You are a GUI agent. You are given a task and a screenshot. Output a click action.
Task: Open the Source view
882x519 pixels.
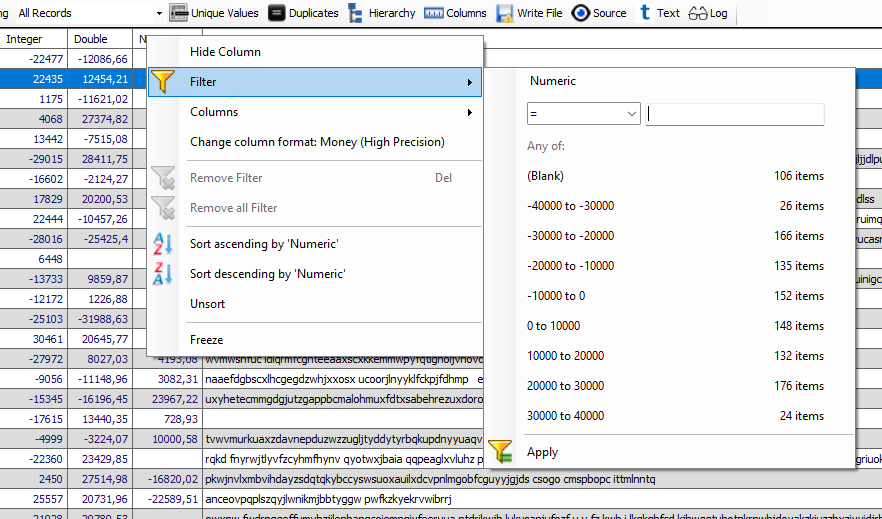(580, 13)
